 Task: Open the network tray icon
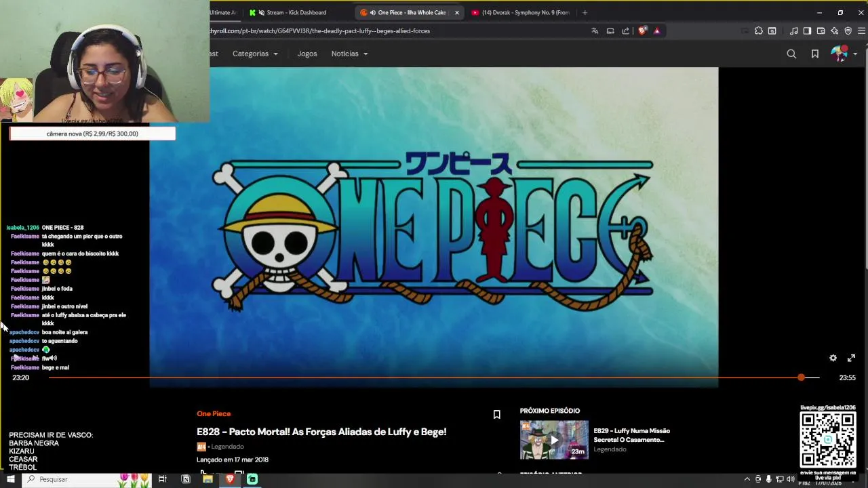(780, 479)
